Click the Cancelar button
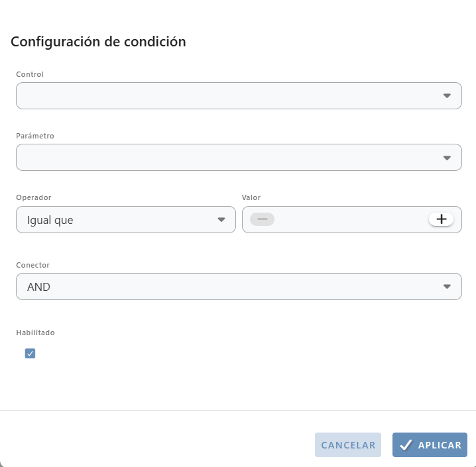The height and width of the screenshot is (467, 476). [x=348, y=445]
